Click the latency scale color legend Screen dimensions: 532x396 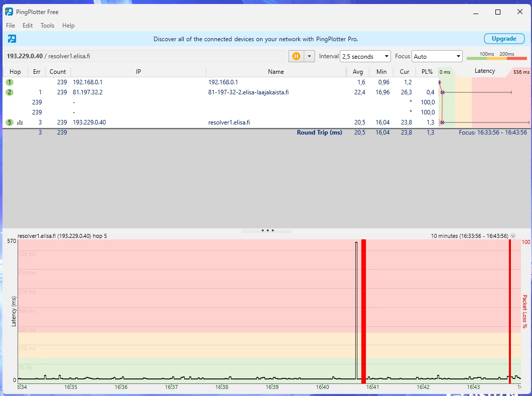[x=497, y=56]
